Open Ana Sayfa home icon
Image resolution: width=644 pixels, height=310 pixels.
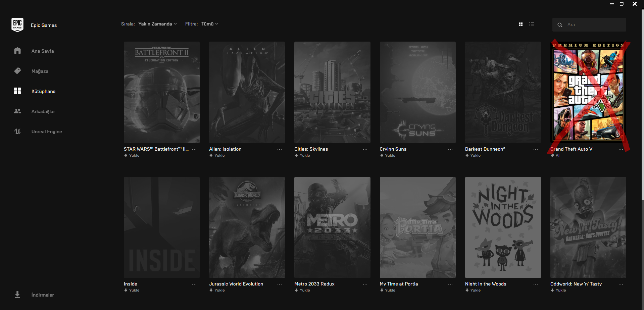click(17, 51)
